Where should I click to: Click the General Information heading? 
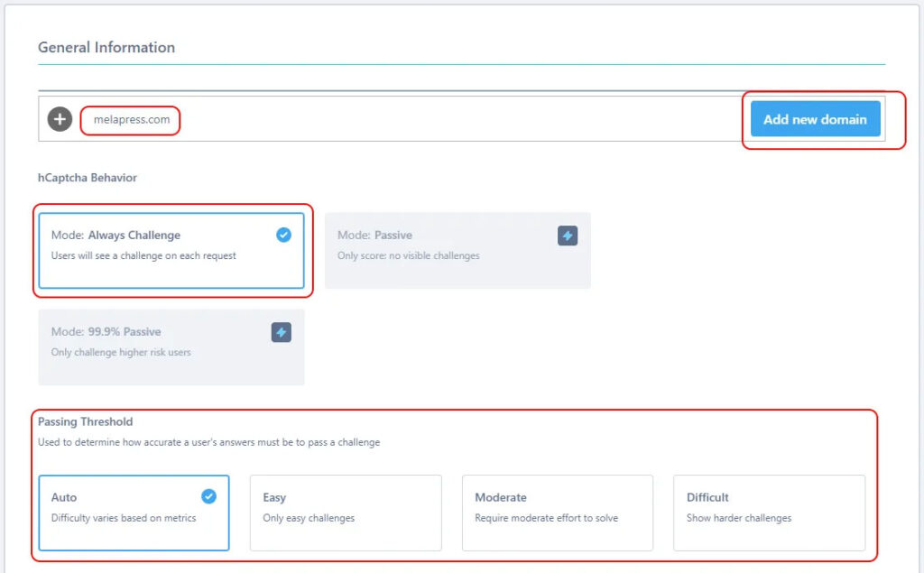tap(106, 47)
